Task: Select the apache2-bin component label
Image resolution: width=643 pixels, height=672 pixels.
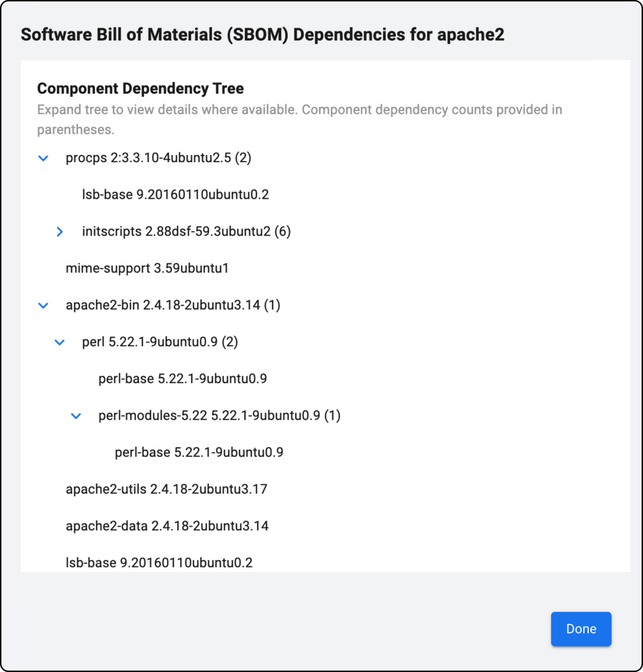Action: point(174,305)
